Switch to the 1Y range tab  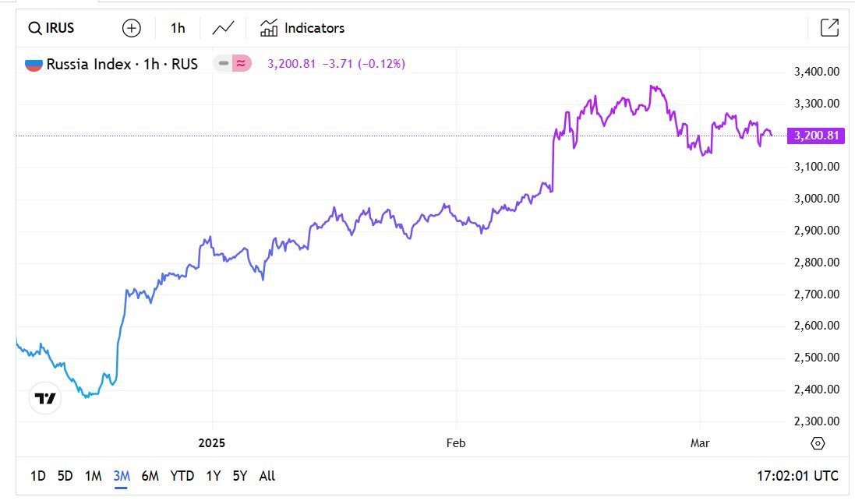[214, 475]
